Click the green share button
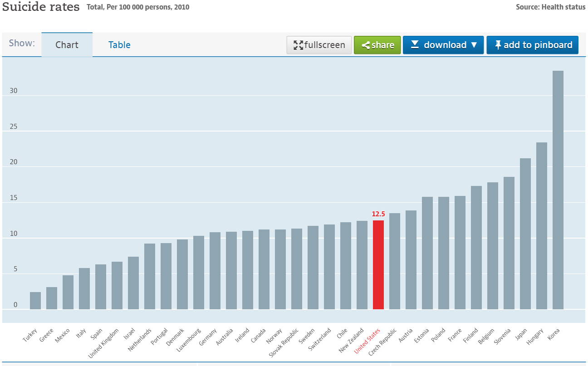The image size is (588, 366). click(x=377, y=45)
